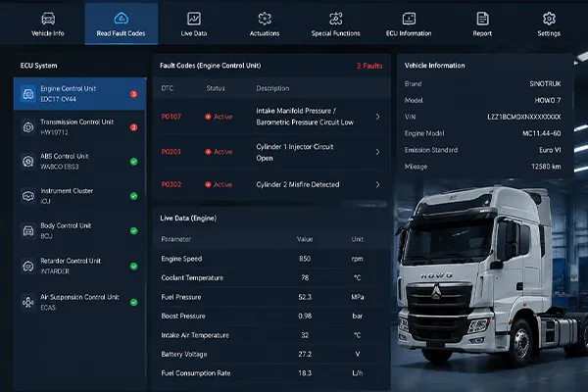Select Instrument Cluster ICU entry
Viewport: 588px width, 392px height.
coord(79,196)
